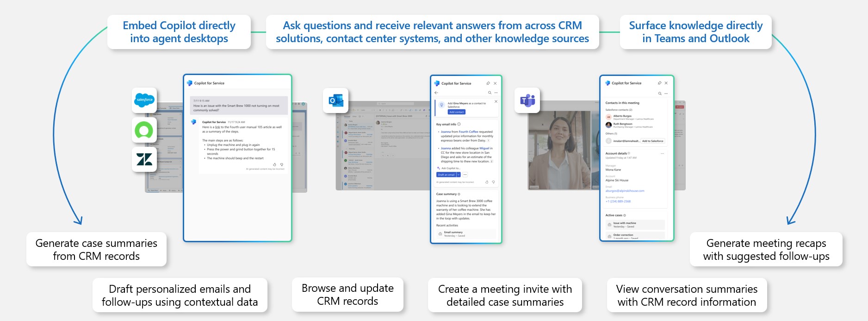Close the Copilot panel beside Outlook
The width and height of the screenshot is (868, 321).
pos(495,83)
